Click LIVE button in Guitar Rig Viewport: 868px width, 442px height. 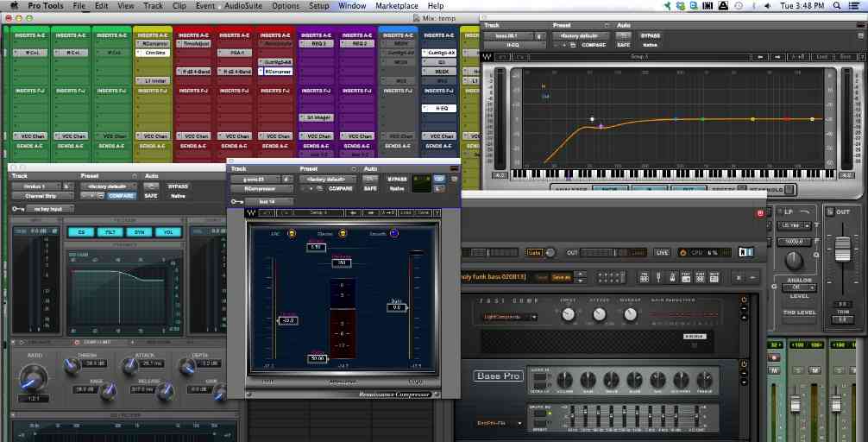tap(662, 253)
